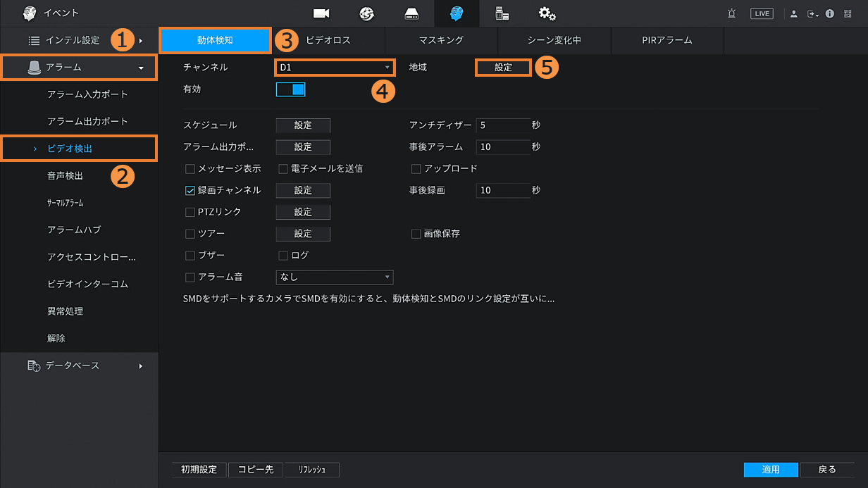The height and width of the screenshot is (488, 868).
Task: Uncheck the 録画チャンネル checkbox
Action: click(x=190, y=190)
